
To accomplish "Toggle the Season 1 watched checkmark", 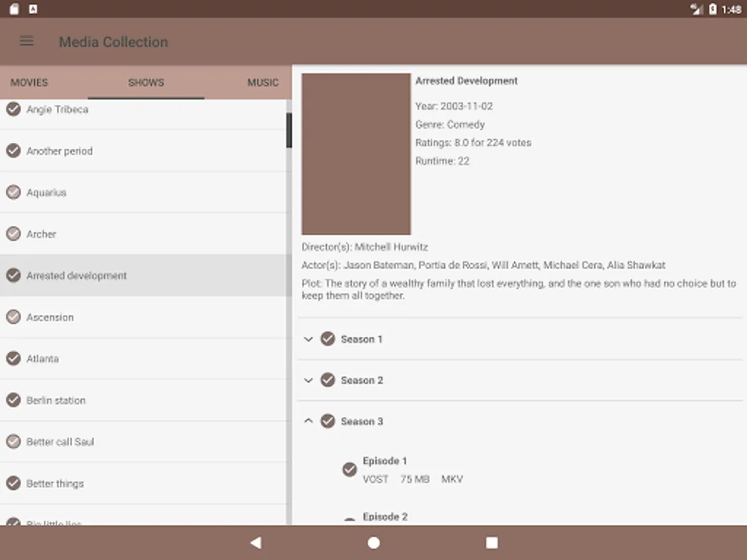I will (328, 338).
